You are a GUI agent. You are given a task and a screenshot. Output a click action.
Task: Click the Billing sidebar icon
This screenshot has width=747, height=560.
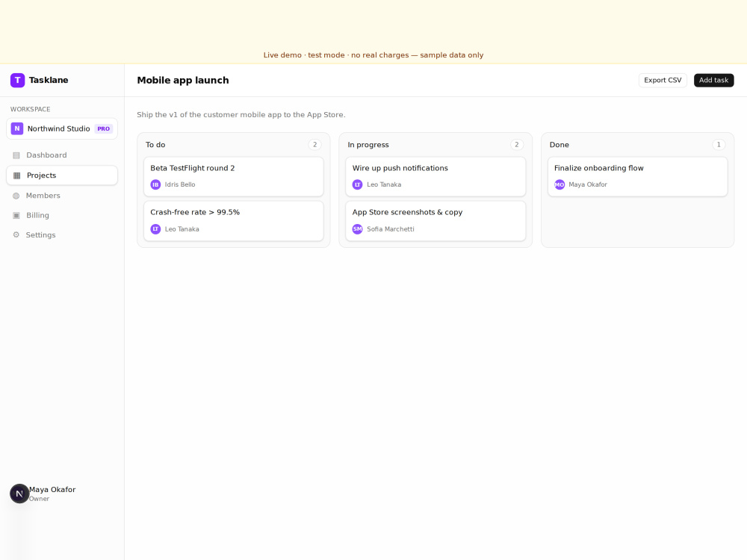(x=16, y=215)
